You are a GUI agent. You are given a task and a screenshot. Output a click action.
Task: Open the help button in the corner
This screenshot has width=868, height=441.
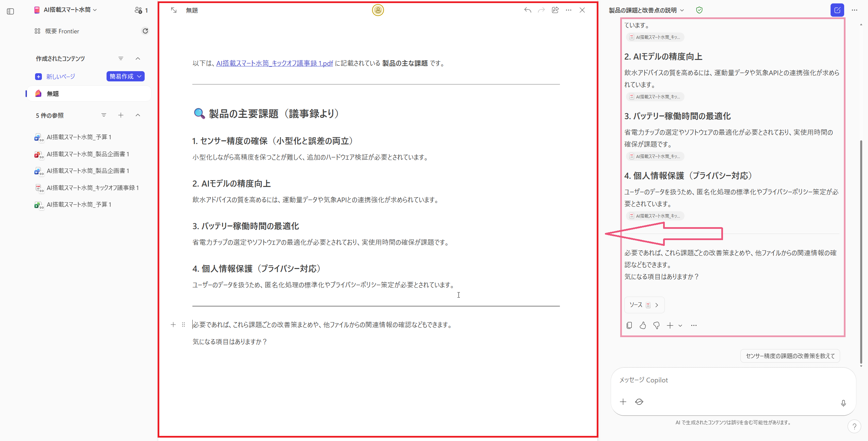pos(855,426)
